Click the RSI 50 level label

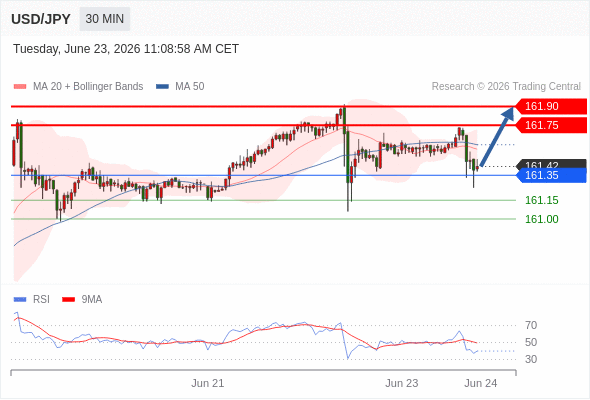click(x=531, y=342)
